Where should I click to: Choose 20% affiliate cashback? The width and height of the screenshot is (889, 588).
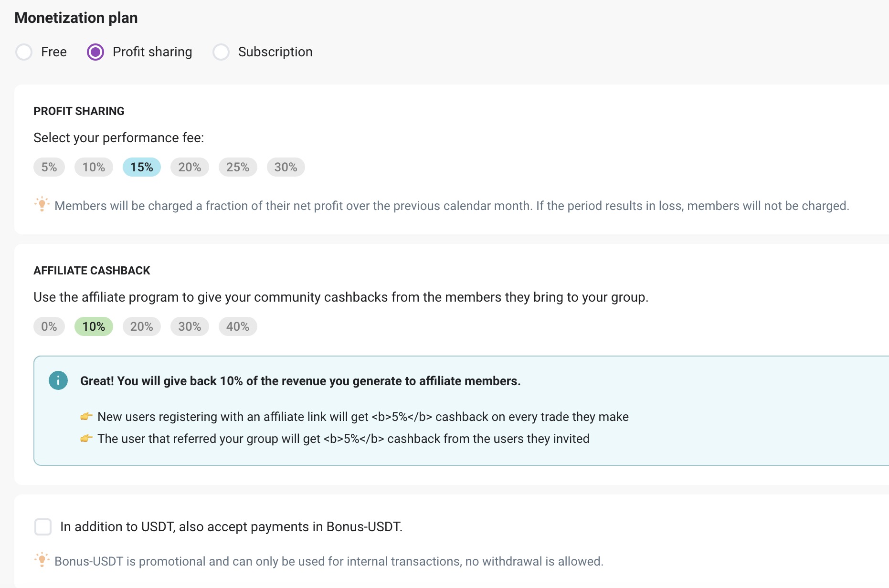tap(142, 326)
